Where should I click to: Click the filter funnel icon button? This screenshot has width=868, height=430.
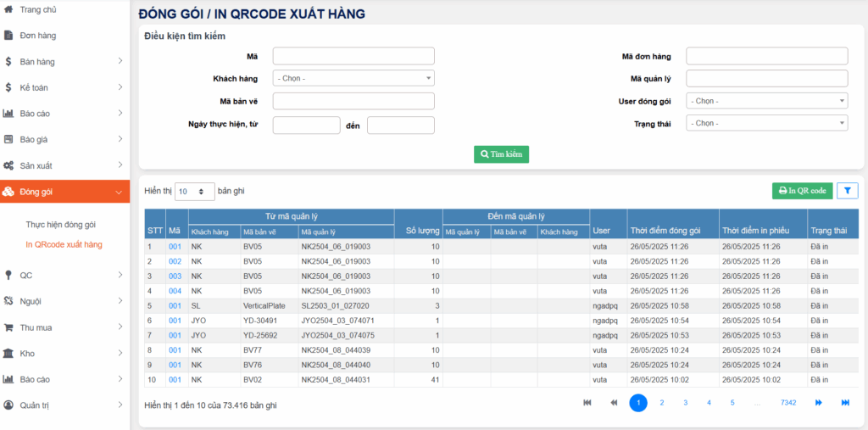pyautogui.click(x=847, y=191)
